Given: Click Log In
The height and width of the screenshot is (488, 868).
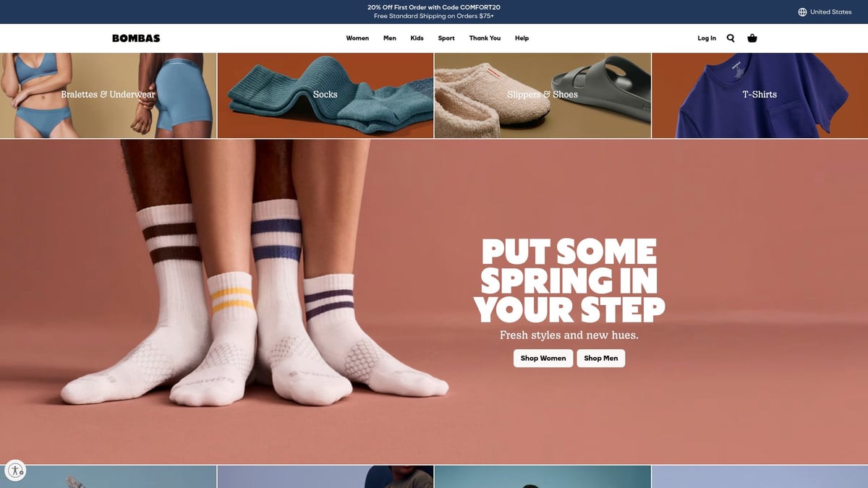Looking at the screenshot, I should 706,38.
